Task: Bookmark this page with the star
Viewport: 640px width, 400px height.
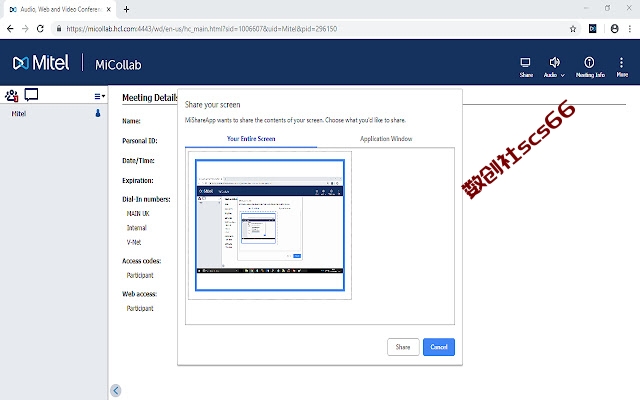Action: tap(573, 29)
